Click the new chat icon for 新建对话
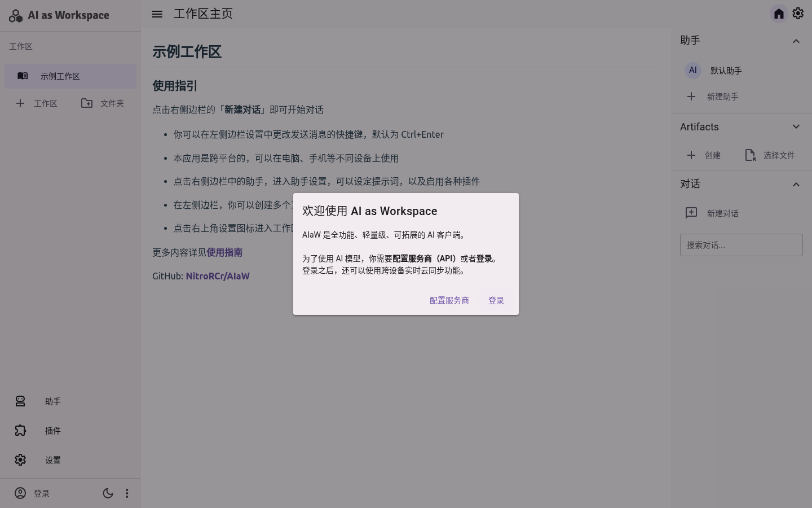Screen dimensions: 812x508 691,213
